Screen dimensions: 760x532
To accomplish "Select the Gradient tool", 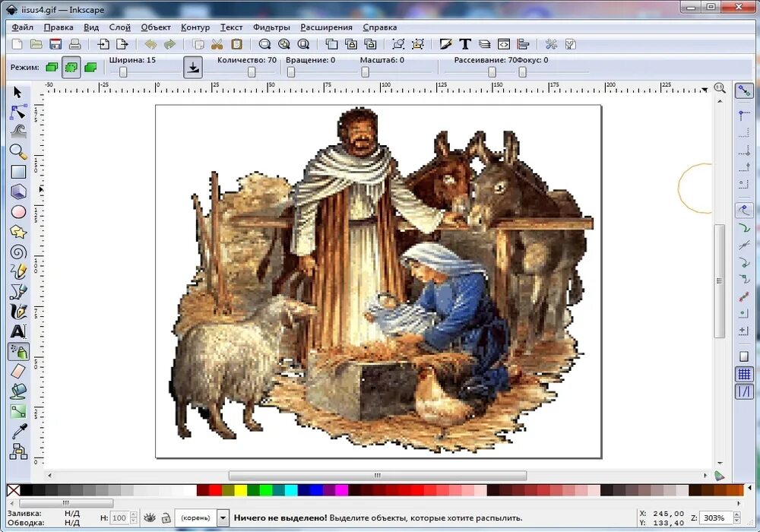I will click(x=18, y=411).
